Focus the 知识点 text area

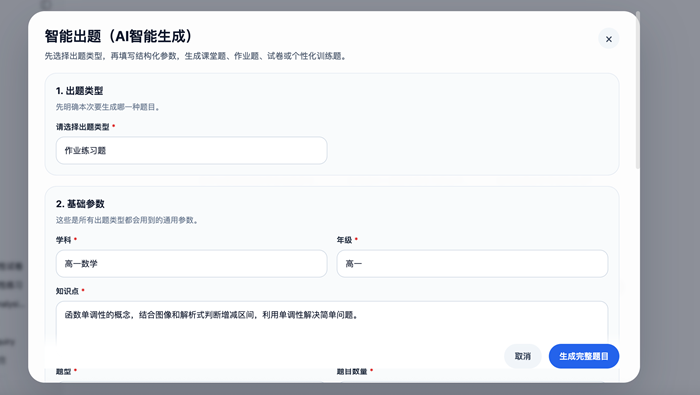pos(332,324)
